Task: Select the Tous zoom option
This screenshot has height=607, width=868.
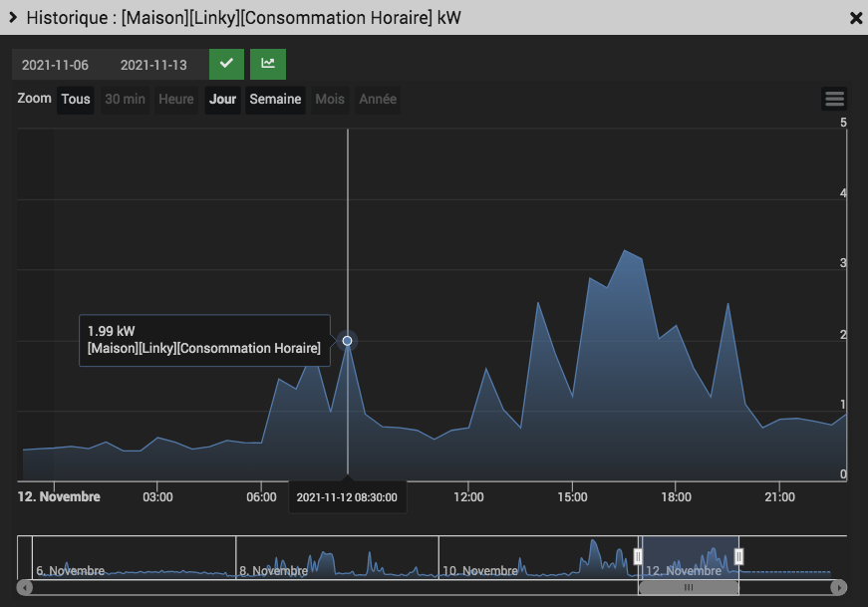Action: tap(76, 100)
